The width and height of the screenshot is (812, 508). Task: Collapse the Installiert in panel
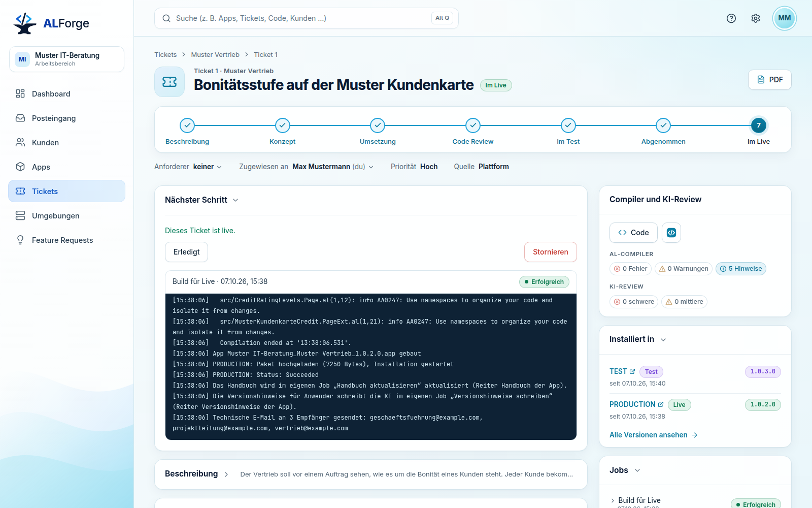coord(663,339)
